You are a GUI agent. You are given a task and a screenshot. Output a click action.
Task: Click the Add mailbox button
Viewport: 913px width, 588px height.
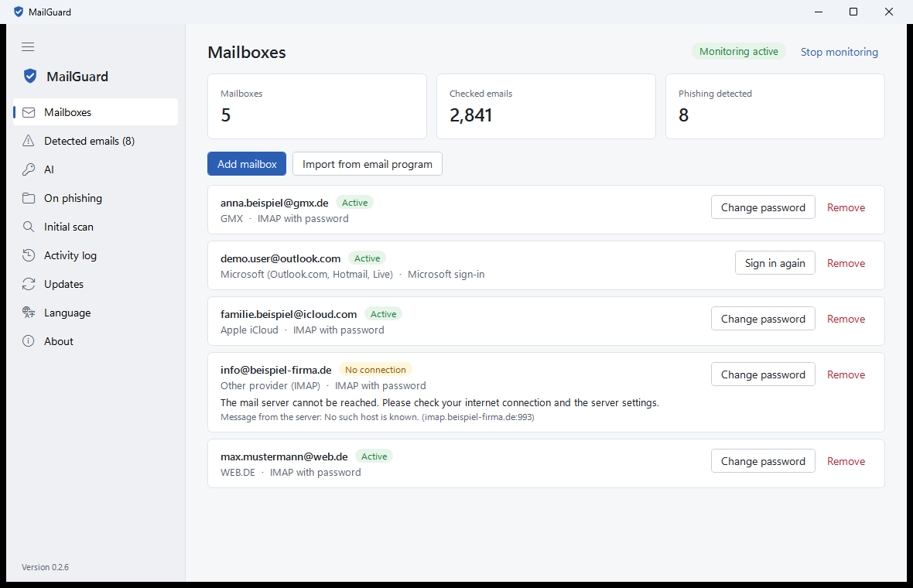[247, 164]
